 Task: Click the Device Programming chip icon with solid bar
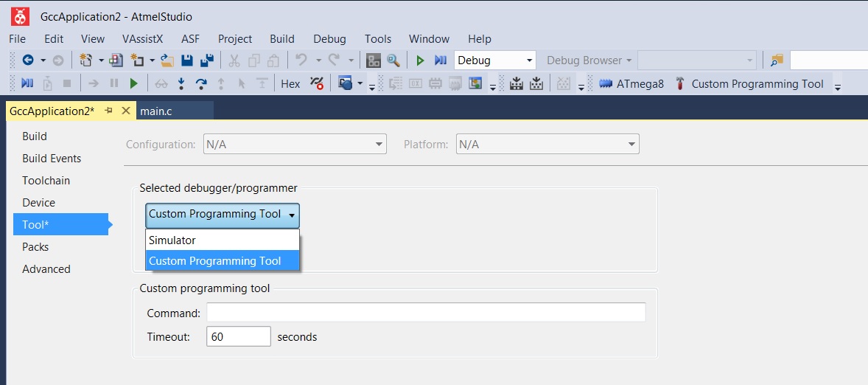click(516, 83)
